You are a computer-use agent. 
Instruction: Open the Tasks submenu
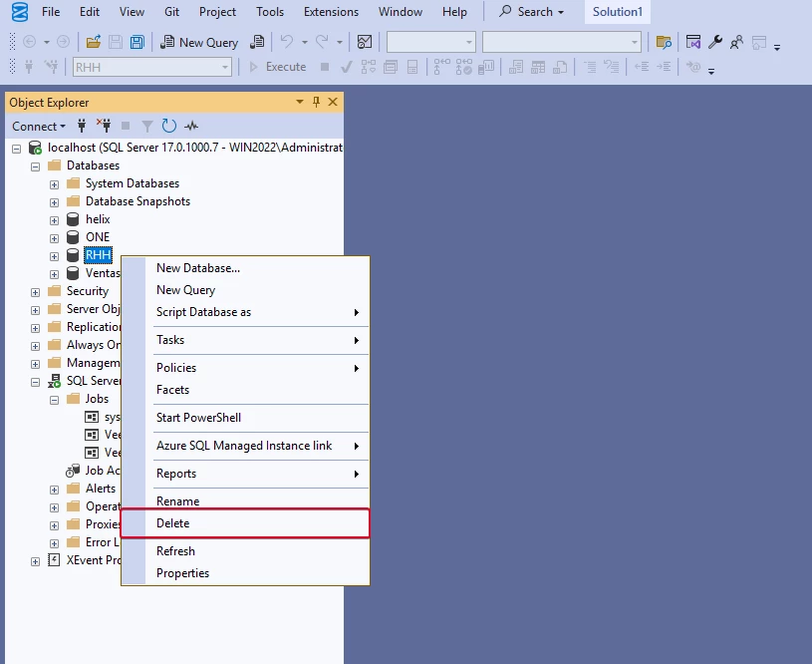click(x=245, y=340)
